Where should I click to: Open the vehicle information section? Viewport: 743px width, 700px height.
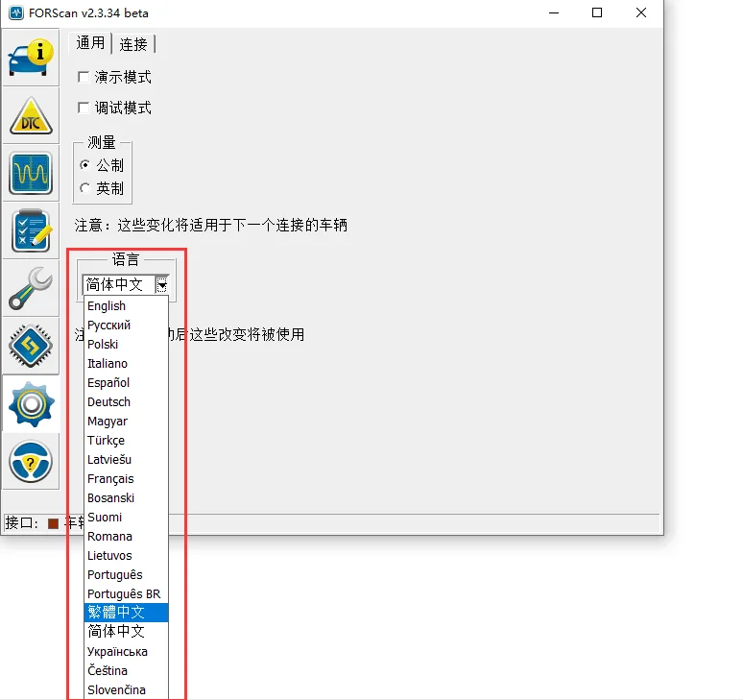tap(31, 58)
